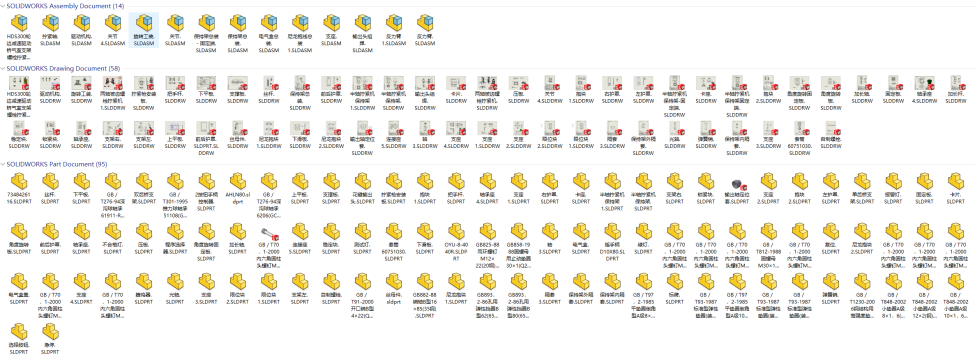Select the 上平板.SLDPRT part icon
The image size is (975, 364).
300,182
